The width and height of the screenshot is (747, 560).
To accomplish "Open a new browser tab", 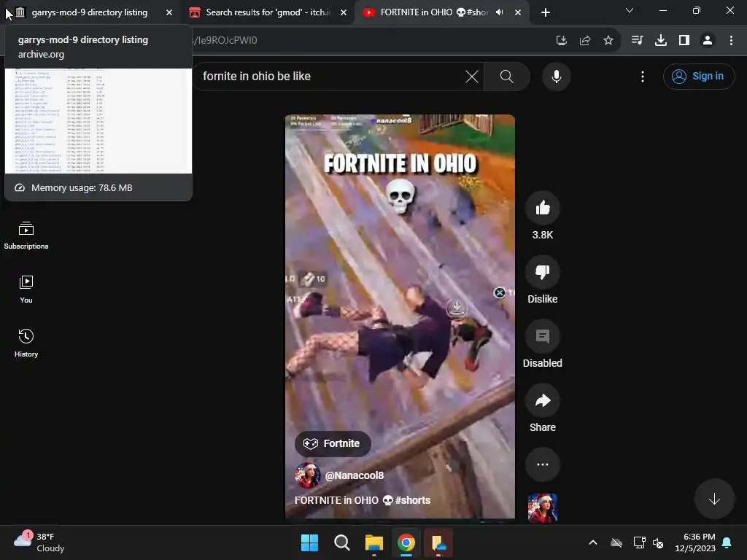I will click(x=546, y=13).
